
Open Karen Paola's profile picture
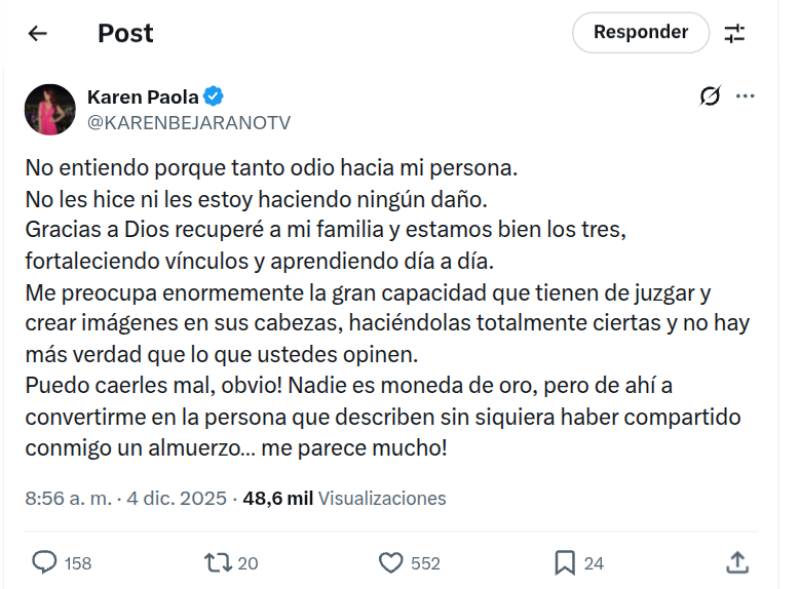50,109
